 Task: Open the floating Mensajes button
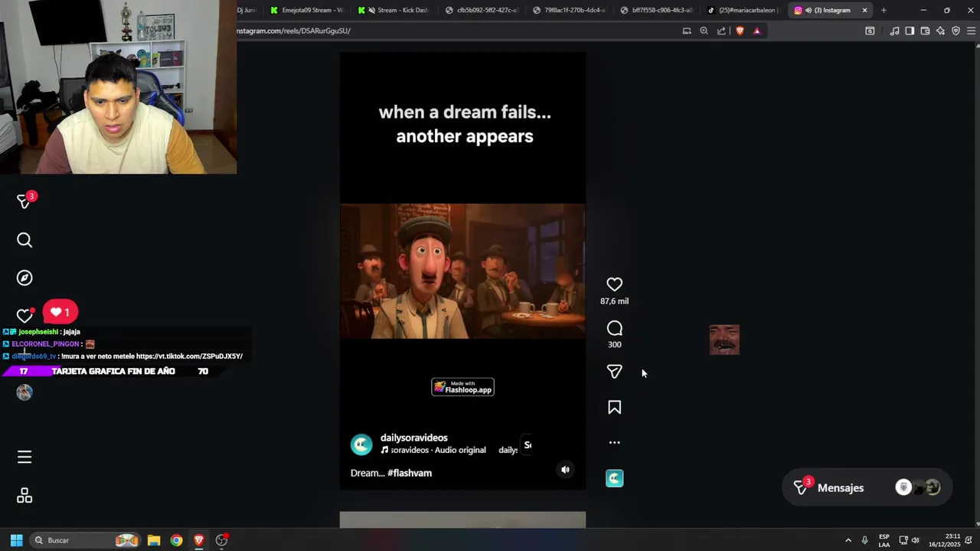tap(867, 487)
